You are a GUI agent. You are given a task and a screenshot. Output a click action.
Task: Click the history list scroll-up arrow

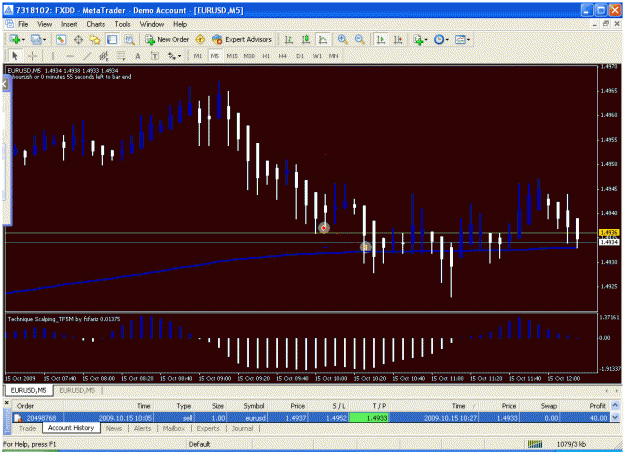[x=615, y=405]
